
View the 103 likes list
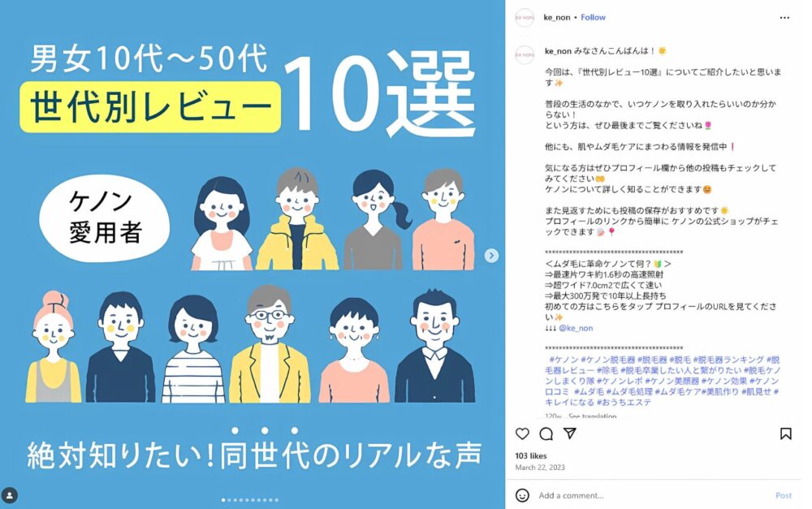(531, 455)
